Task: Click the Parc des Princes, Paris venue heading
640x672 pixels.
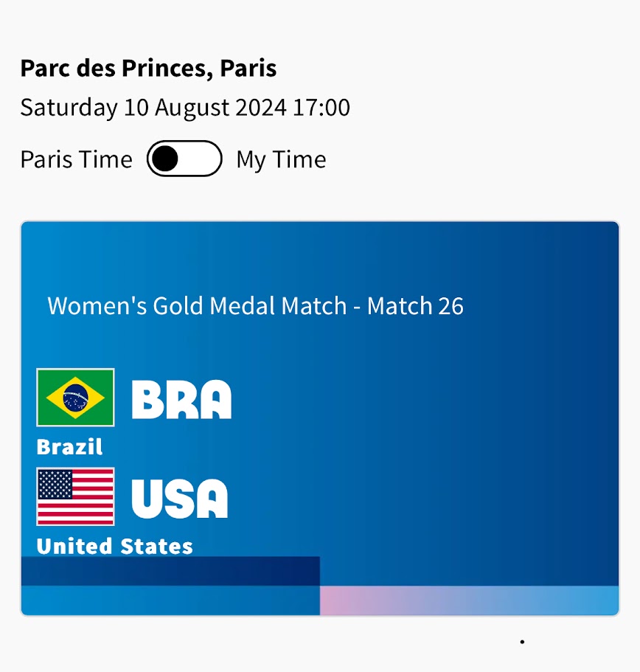Action: pyautogui.click(x=148, y=68)
